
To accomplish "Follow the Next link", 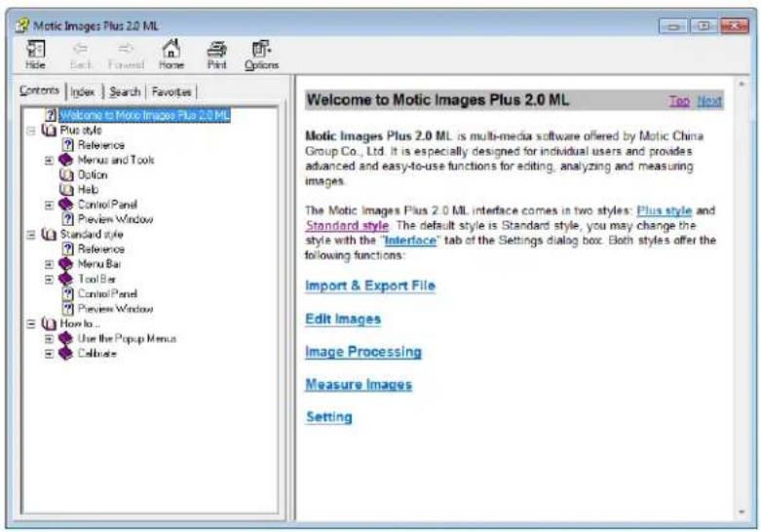I will pyautogui.click(x=709, y=101).
